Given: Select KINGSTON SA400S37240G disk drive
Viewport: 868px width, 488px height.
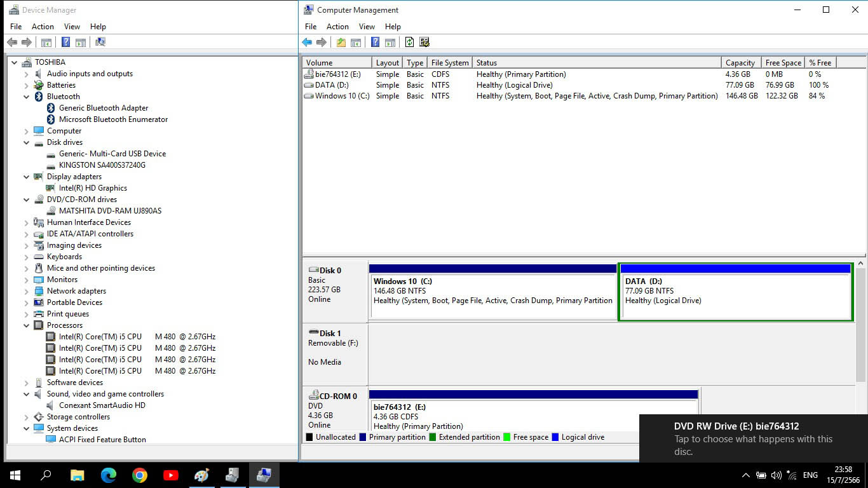Looking at the screenshot, I should point(102,165).
